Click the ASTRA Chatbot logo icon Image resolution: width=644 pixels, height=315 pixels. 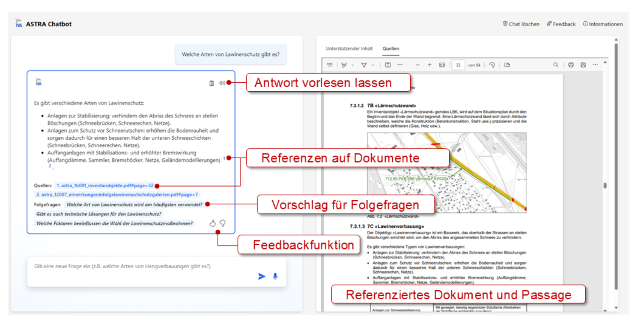19,23
